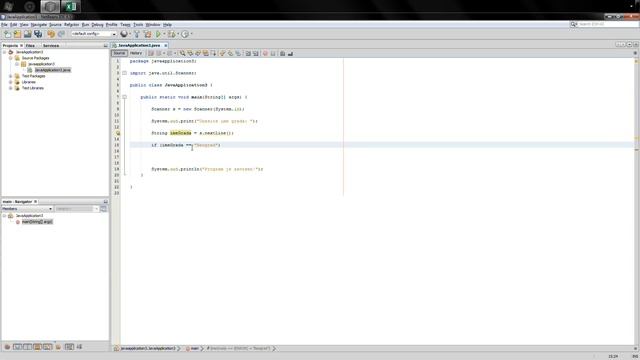Click the globe browser icon in toolbar

124,34
